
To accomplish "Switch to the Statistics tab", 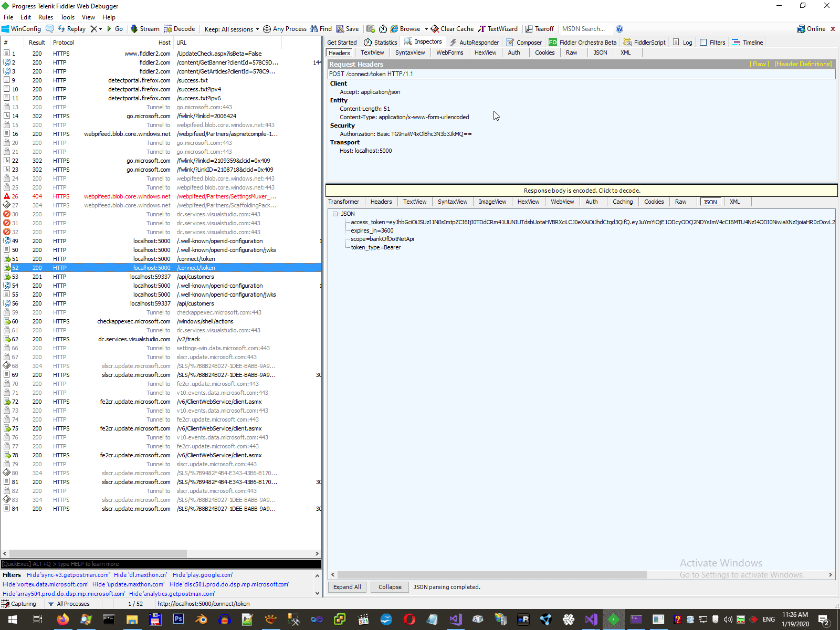I will coord(381,43).
